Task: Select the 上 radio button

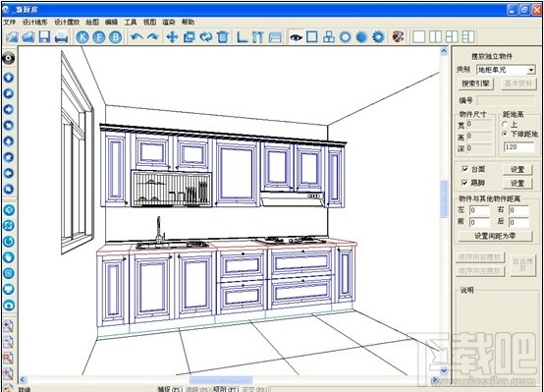Action: click(505, 124)
